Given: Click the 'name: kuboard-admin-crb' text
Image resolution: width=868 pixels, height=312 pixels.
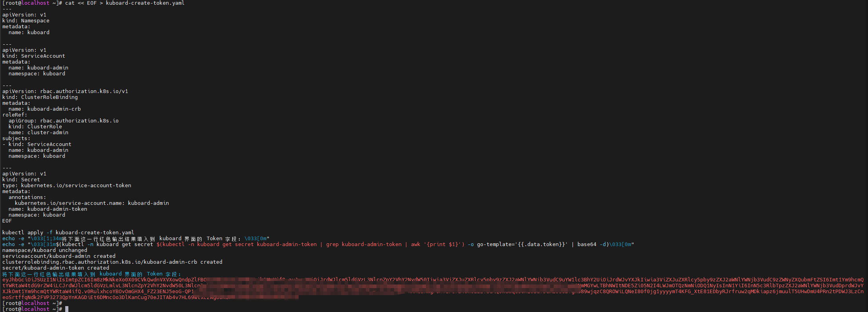Looking at the screenshot, I should [x=44, y=109].
